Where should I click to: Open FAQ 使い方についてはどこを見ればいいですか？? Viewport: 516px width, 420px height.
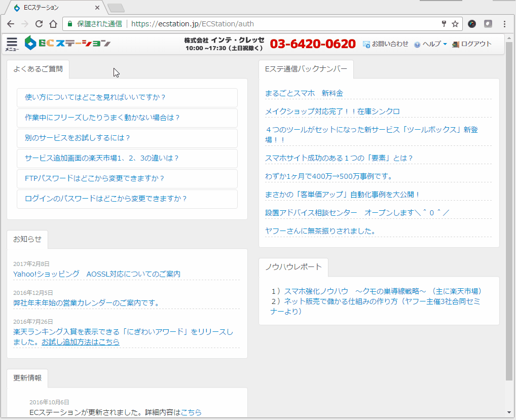pyautogui.click(x=127, y=97)
